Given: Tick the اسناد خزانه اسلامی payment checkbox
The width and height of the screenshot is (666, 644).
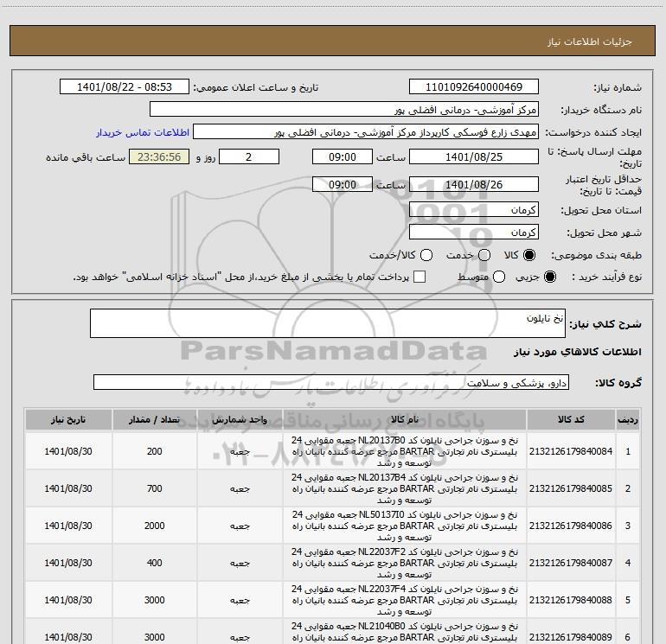Looking at the screenshot, I should (x=419, y=277).
